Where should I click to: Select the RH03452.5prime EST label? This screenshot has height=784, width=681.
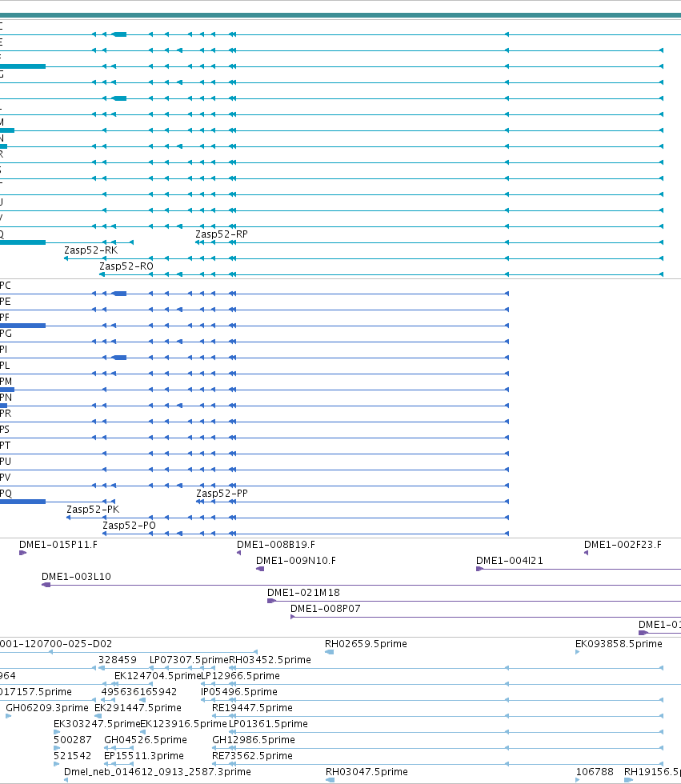pos(270,659)
